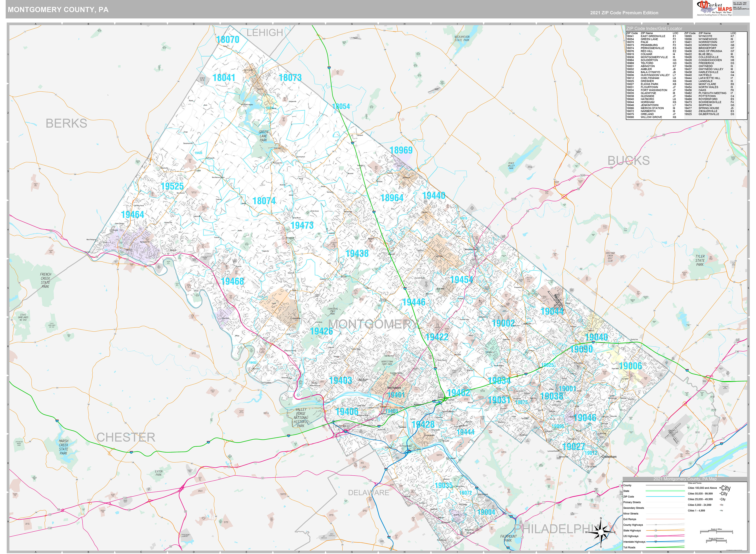Click the large 18073 ZIP label on the map

coord(290,78)
